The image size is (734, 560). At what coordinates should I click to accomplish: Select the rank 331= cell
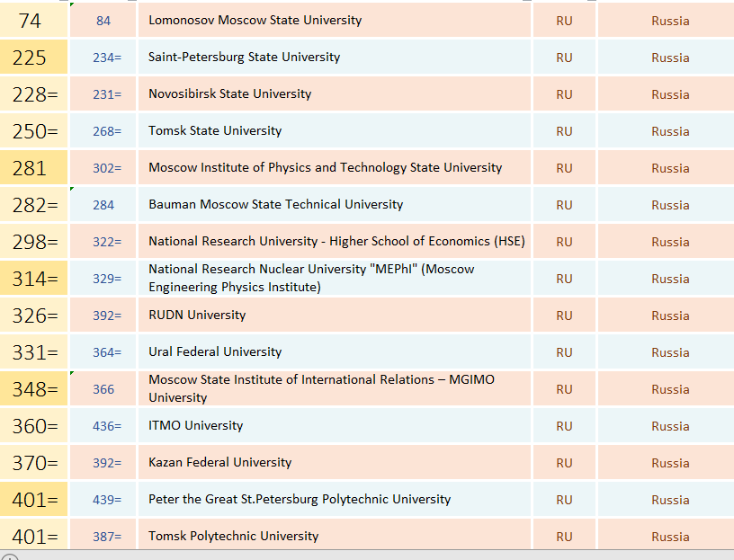click(x=33, y=351)
